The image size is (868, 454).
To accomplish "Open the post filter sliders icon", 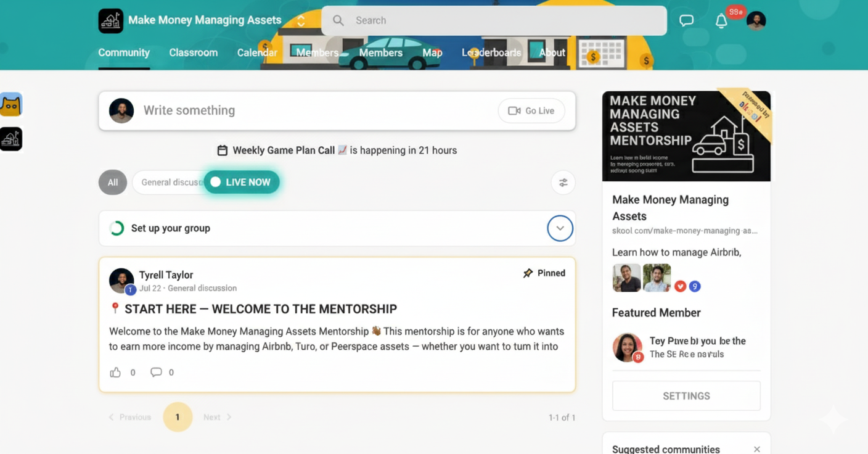I will pyautogui.click(x=563, y=183).
